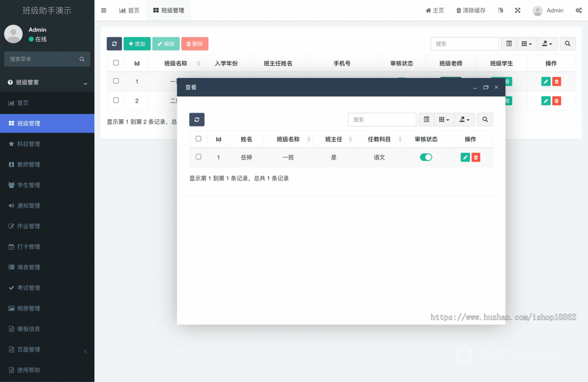The width and height of the screenshot is (588, 382).
Task: Refresh the table inside the 查看 dialog
Action: 196,119
